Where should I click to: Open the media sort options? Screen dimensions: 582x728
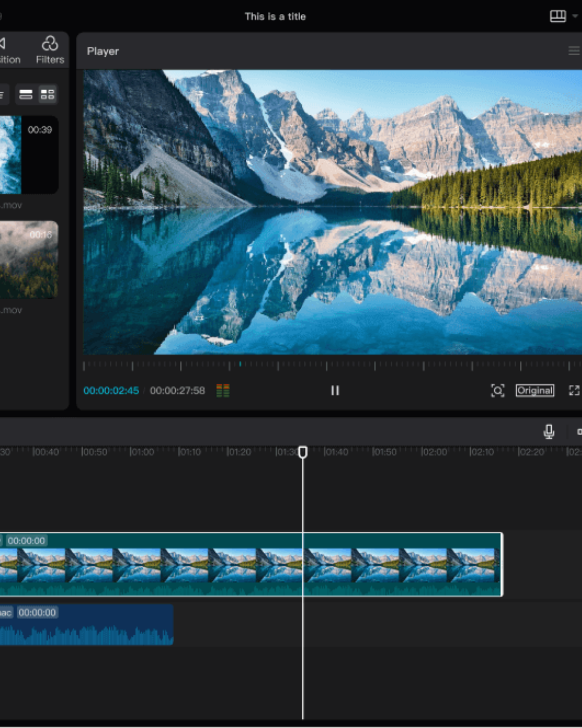(x=2, y=94)
